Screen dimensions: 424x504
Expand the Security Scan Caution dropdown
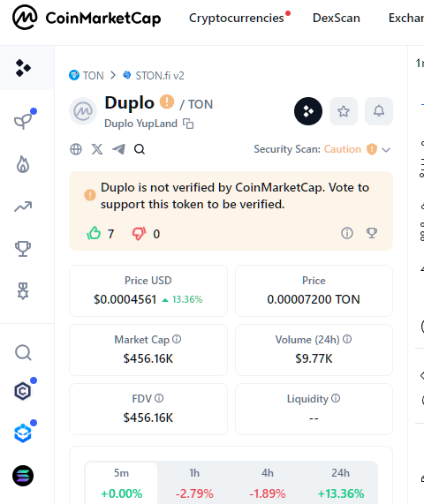coord(386,149)
